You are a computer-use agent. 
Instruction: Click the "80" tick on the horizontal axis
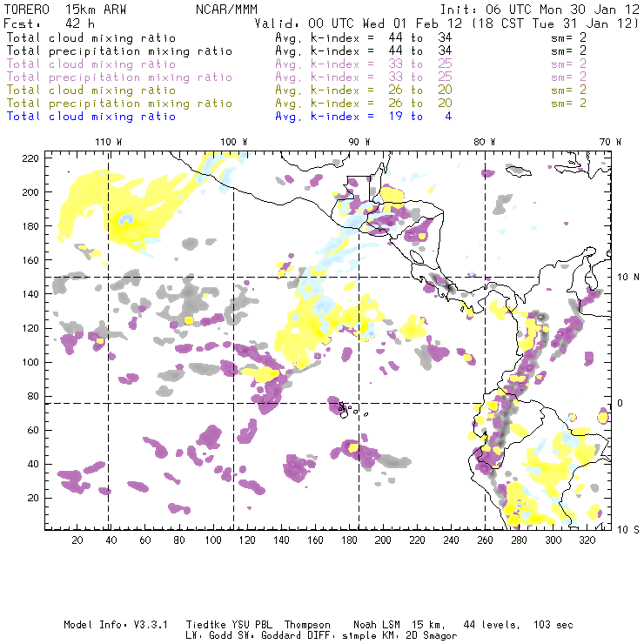point(179,540)
